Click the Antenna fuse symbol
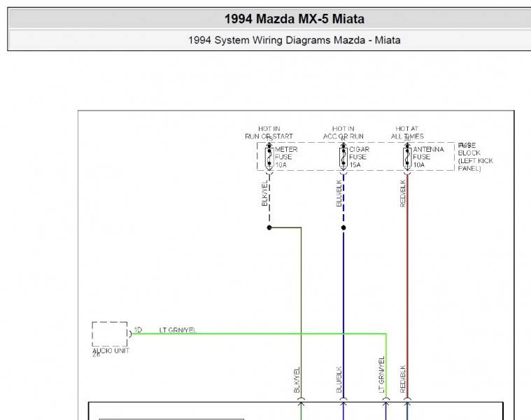This screenshot has width=531, height=420. pyautogui.click(x=407, y=157)
